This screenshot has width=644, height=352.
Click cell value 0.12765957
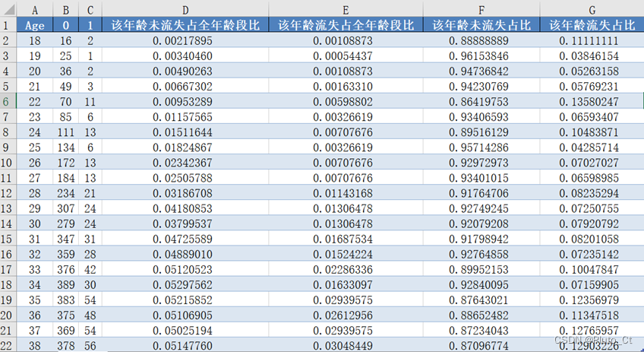pyautogui.click(x=592, y=330)
